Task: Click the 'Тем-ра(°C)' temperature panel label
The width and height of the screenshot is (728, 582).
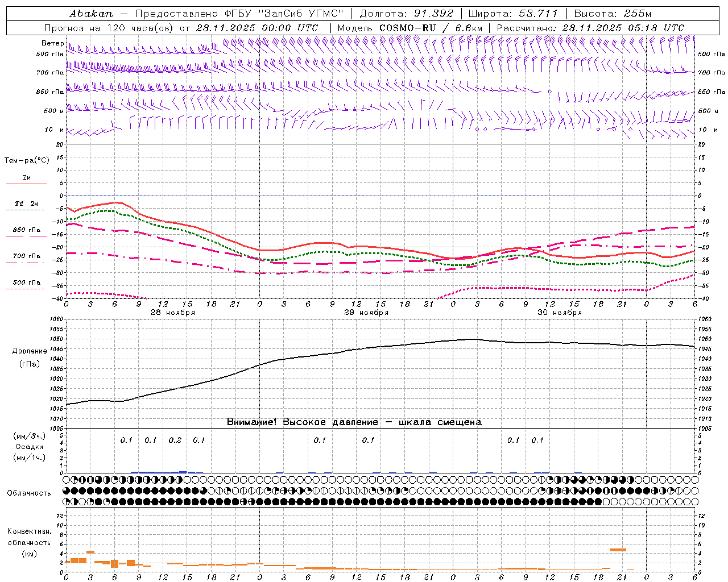Action: click(x=27, y=161)
